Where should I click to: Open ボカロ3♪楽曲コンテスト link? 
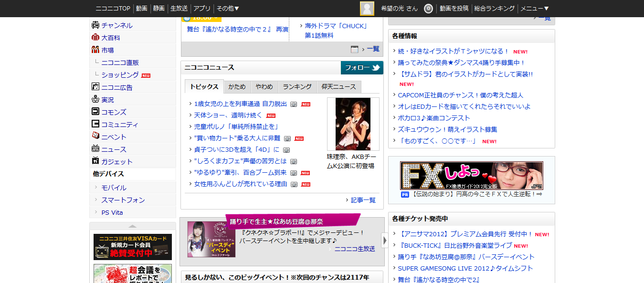coord(434,118)
